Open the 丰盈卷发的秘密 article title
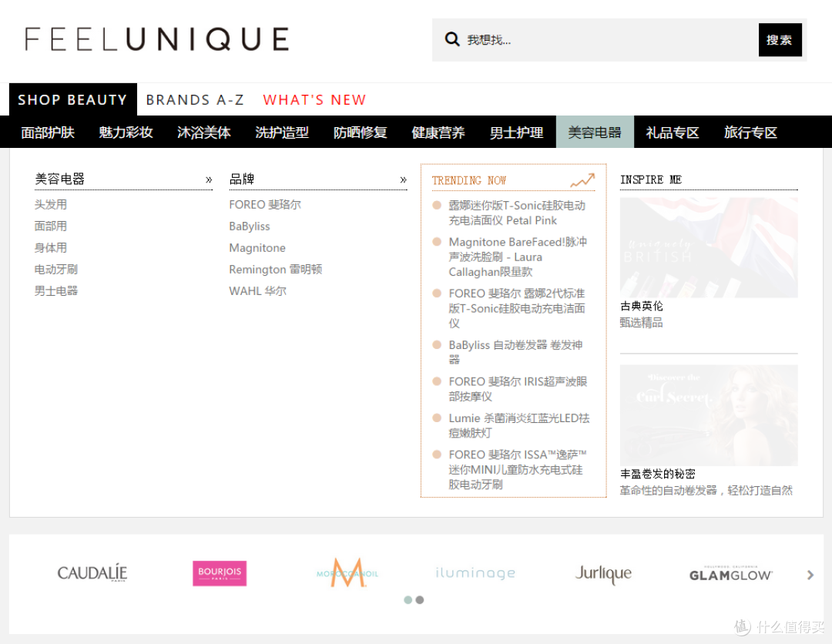832x644 pixels. [657, 474]
